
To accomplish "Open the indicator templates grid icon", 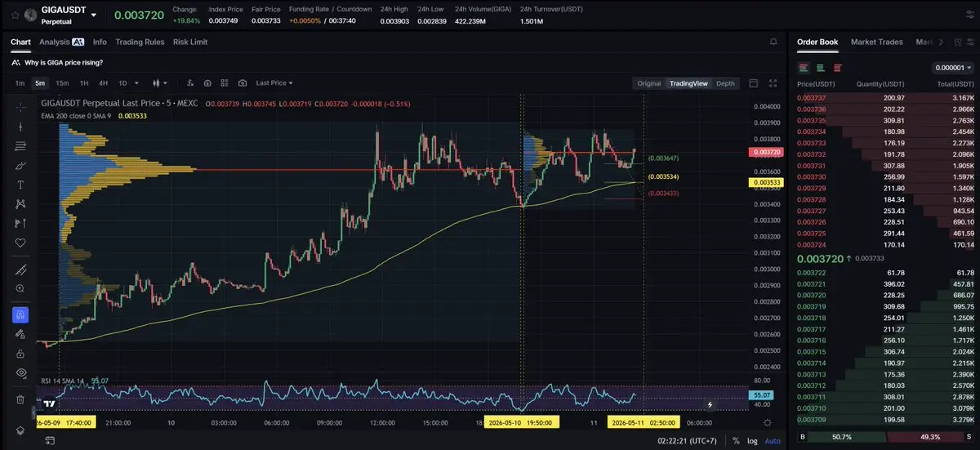I will [225, 83].
